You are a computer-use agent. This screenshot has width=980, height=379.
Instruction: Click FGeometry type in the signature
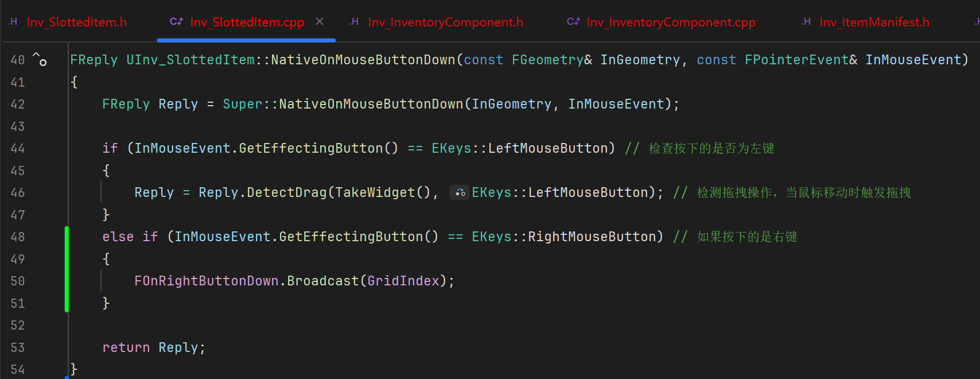pyautogui.click(x=548, y=60)
